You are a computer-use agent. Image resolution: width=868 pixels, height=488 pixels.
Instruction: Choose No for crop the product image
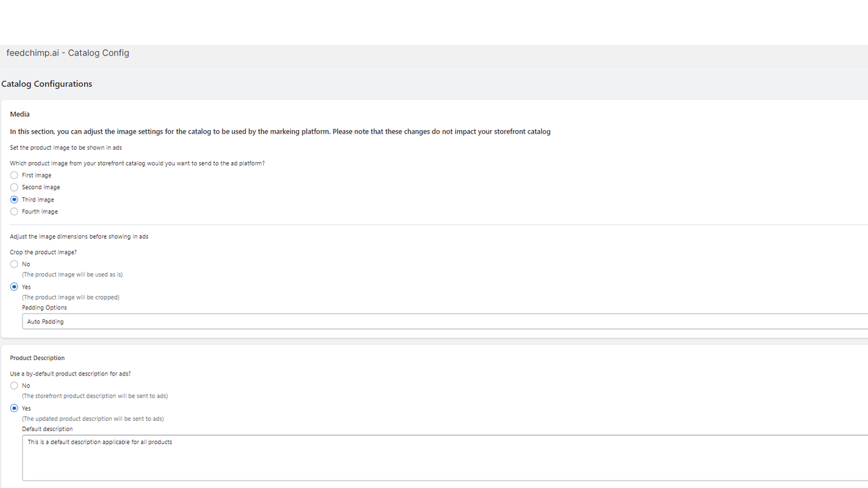[x=14, y=264]
